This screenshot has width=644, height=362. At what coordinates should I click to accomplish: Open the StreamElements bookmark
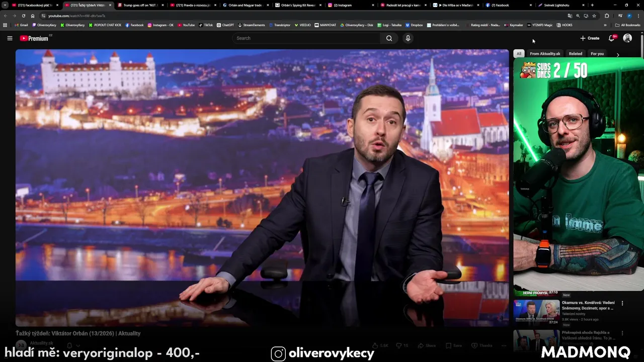[252, 25]
